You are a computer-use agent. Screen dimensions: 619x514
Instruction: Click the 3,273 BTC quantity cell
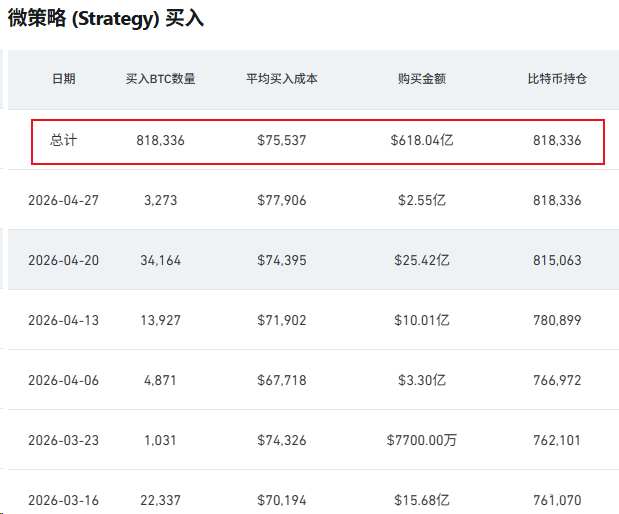pos(160,201)
